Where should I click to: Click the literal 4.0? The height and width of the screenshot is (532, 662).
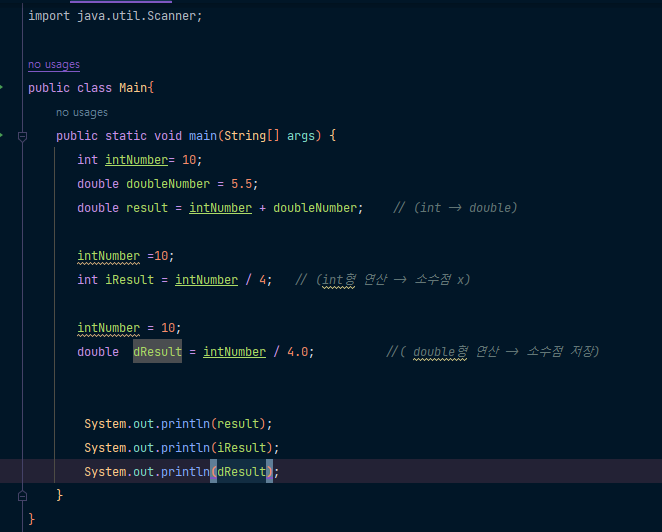(x=298, y=352)
